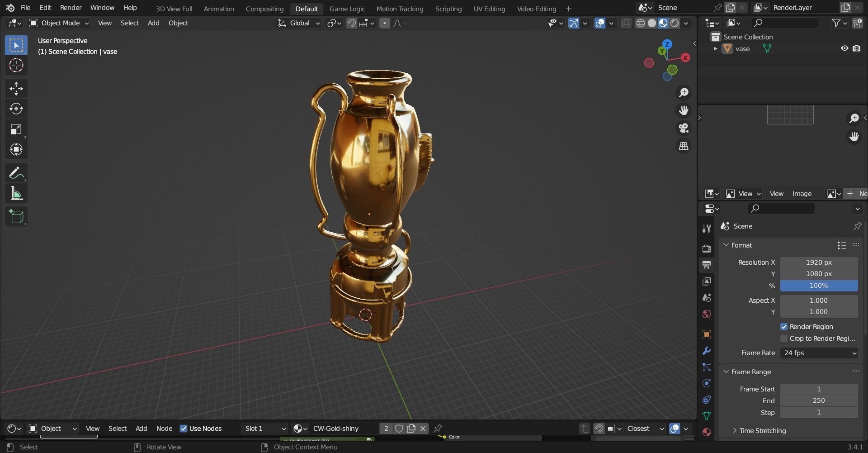Screen dimensions: 868x453
Task: Open the Global transform orientation dropdown
Action: click(298, 23)
